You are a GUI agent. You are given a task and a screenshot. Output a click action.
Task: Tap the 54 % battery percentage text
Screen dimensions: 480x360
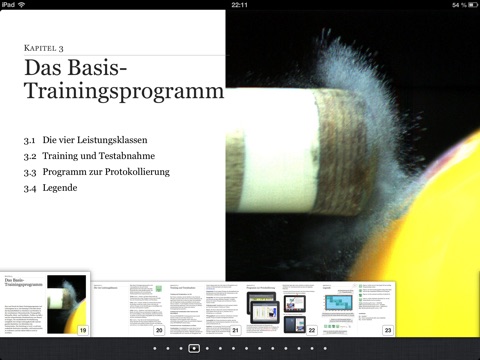point(459,5)
